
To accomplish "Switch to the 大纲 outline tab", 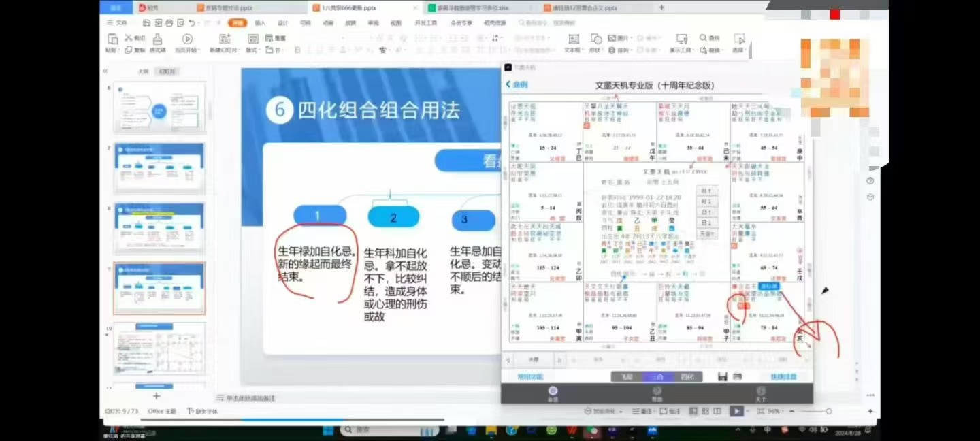I will 143,71.
